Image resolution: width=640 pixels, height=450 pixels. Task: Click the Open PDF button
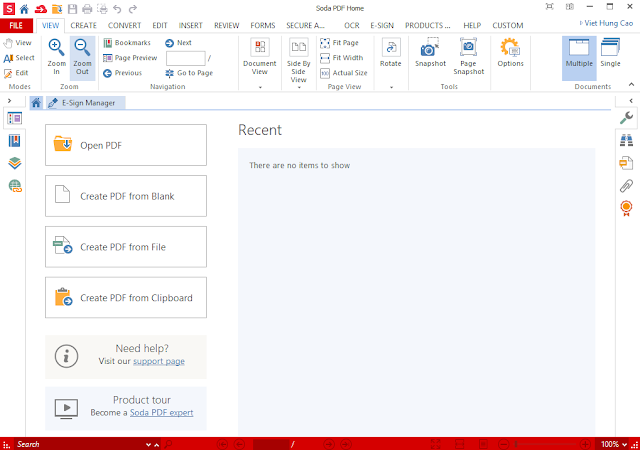126,145
